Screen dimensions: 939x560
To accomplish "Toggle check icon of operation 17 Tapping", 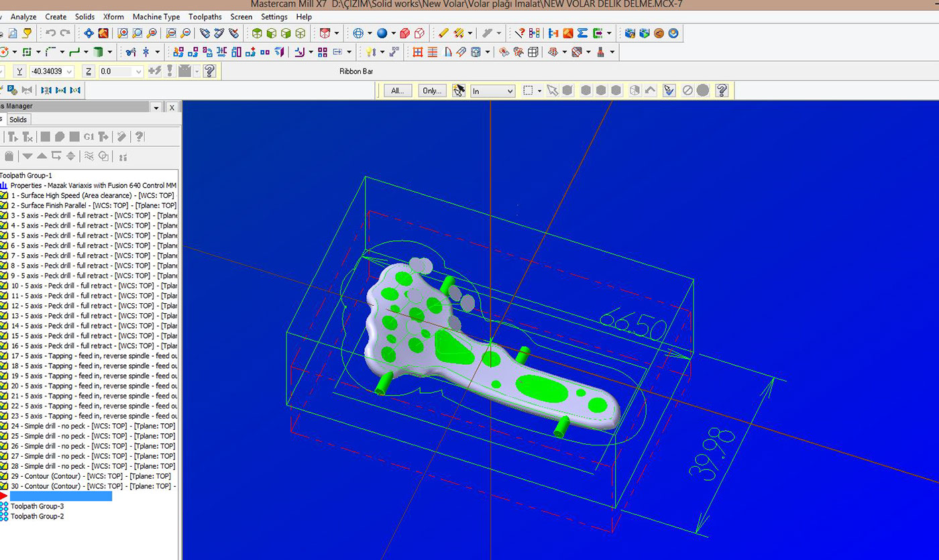I will (4, 356).
